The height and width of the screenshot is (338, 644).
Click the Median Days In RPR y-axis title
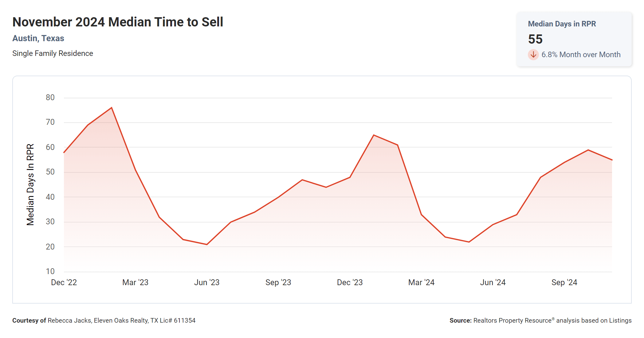(x=30, y=184)
